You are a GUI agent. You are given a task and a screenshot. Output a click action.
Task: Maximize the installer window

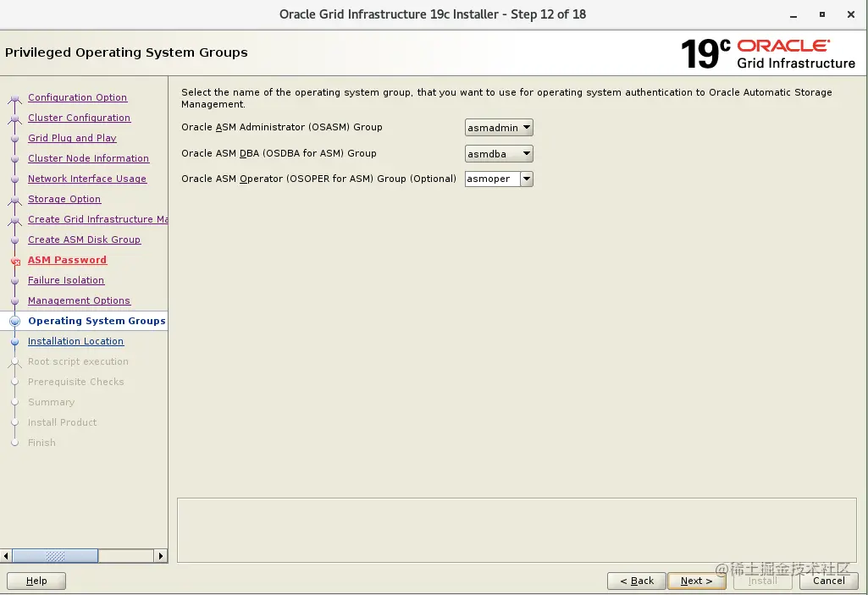tap(822, 15)
